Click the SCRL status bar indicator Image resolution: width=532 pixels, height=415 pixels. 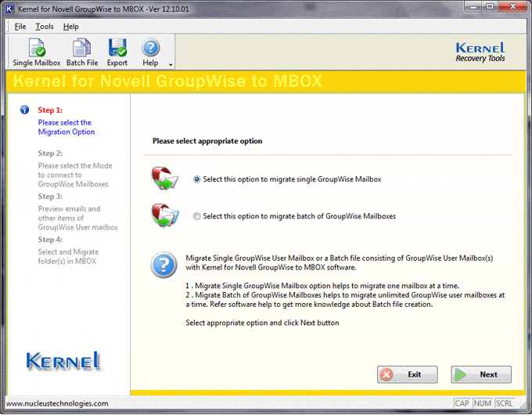coord(504,403)
